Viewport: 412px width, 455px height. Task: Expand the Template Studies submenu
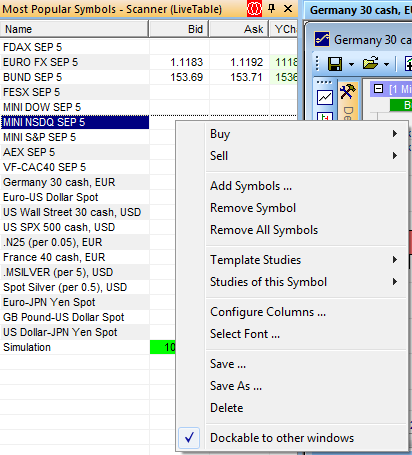click(306, 260)
